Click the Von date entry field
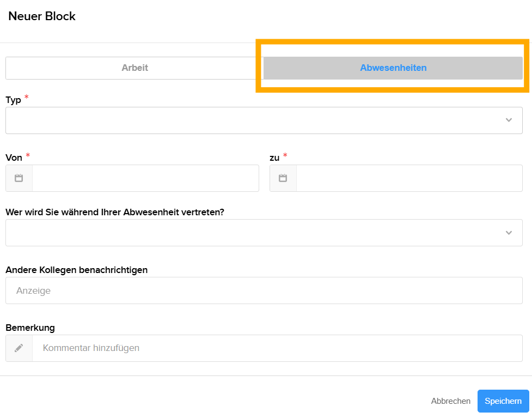The width and height of the screenshot is (532, 418). click(147, 178)
